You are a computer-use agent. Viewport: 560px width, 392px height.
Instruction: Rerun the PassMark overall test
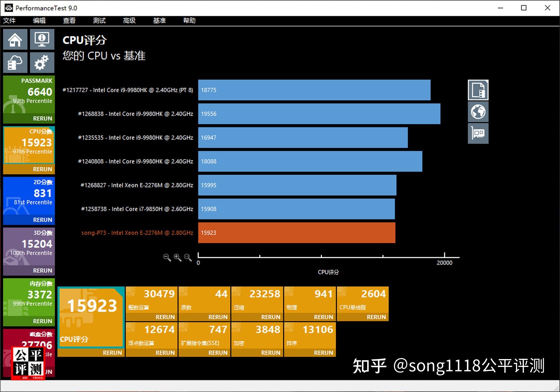(x=29, y=118)
